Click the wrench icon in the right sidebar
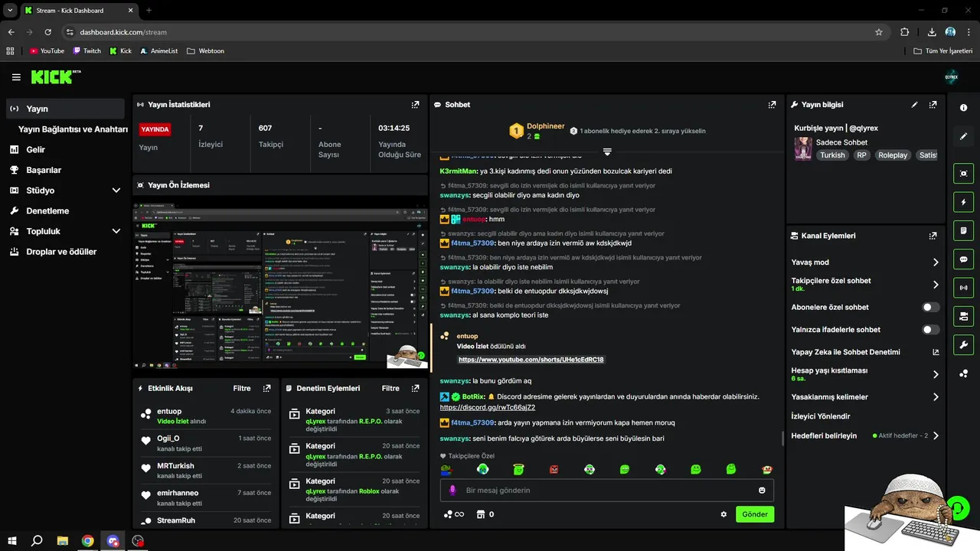980x551 pixels. tap(964, 345)
